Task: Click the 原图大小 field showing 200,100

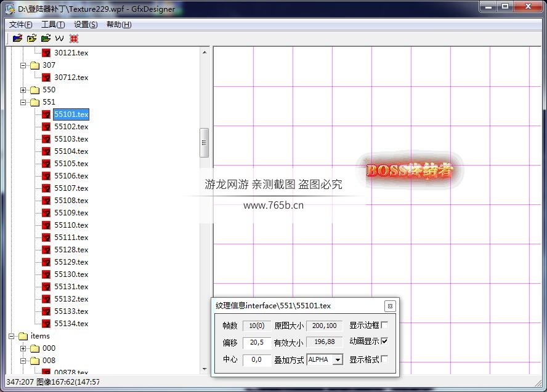Action: point(325,326)
